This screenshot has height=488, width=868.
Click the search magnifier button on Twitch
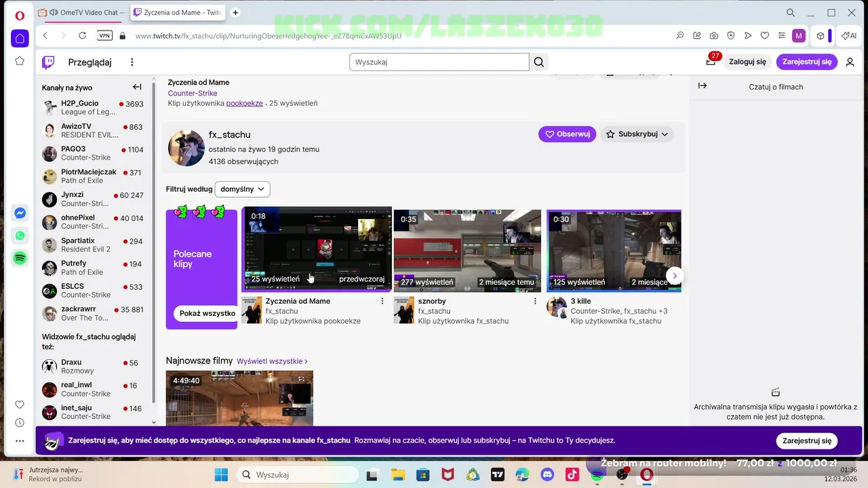(x=539, y=62)
